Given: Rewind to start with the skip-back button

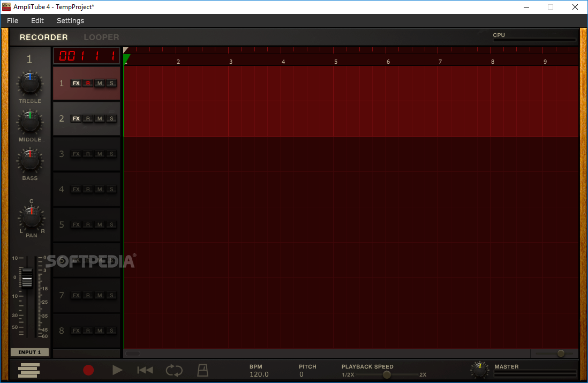Looking at the screenshot, I should (x=145, y=370).
